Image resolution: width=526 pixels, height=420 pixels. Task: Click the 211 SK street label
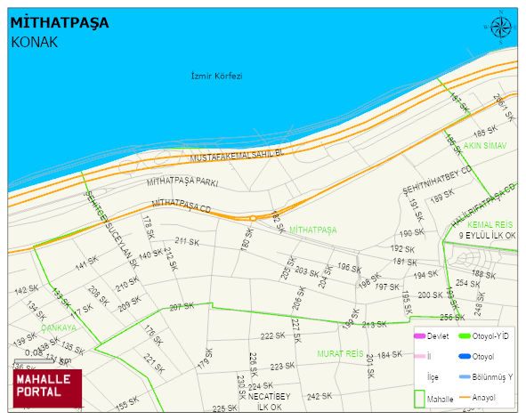187,241
